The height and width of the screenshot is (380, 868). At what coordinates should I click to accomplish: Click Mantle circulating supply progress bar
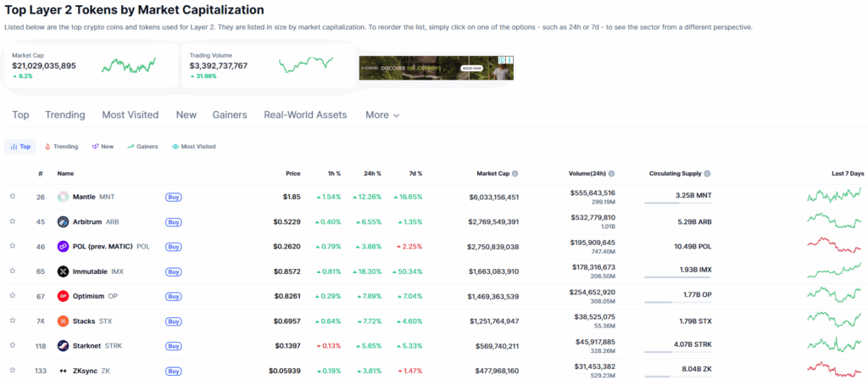coord(677,203)
